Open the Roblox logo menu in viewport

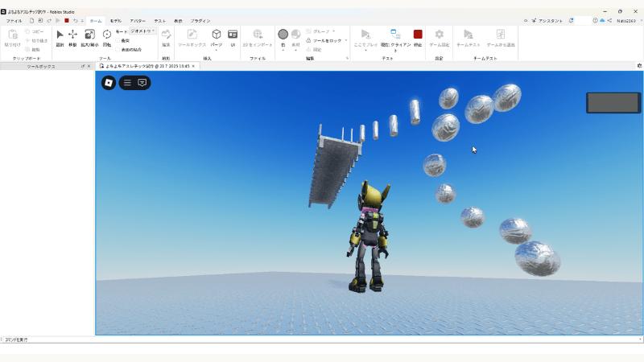tap(109, 83)
